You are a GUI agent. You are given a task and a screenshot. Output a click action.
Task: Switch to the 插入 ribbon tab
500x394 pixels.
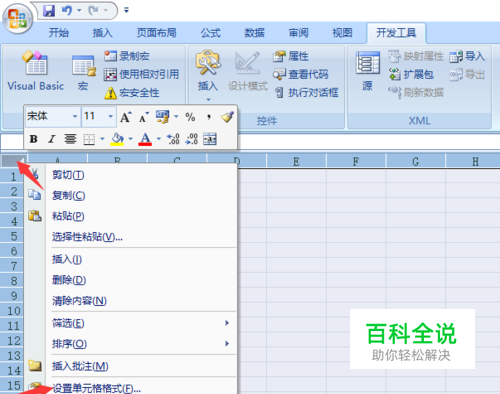pos(102,33)
